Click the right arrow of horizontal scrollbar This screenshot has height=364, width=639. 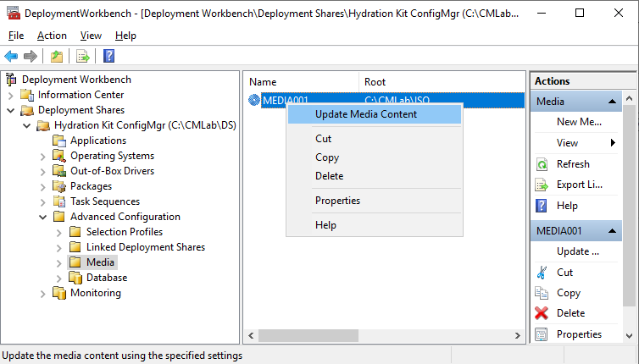(518, 335)
